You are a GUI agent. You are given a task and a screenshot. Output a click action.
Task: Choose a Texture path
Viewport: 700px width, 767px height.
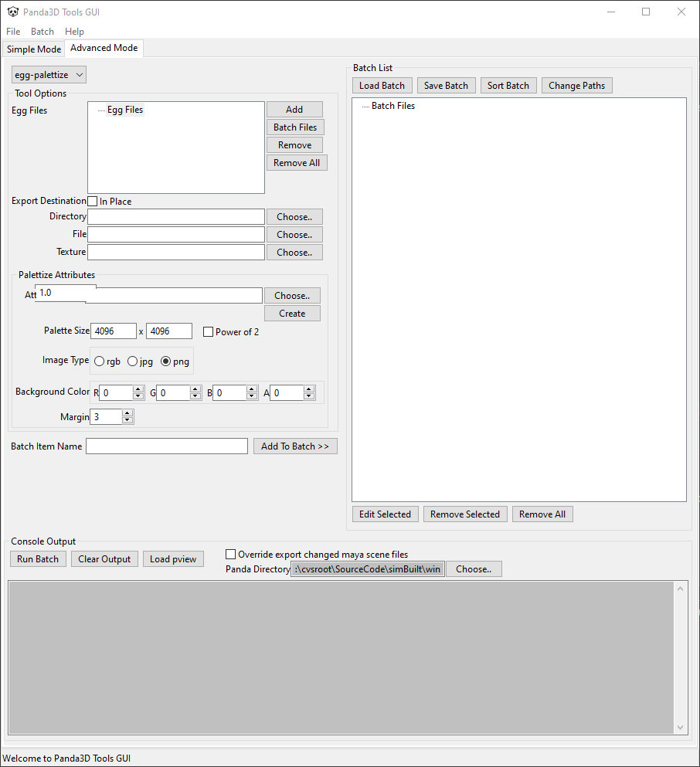point(294,253)
